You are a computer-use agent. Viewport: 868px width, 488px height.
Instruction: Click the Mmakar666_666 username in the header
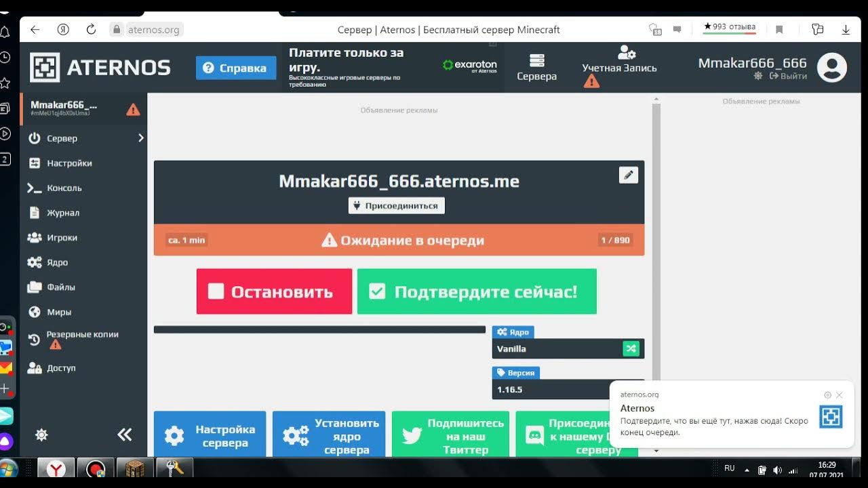[x=752, y=63]
